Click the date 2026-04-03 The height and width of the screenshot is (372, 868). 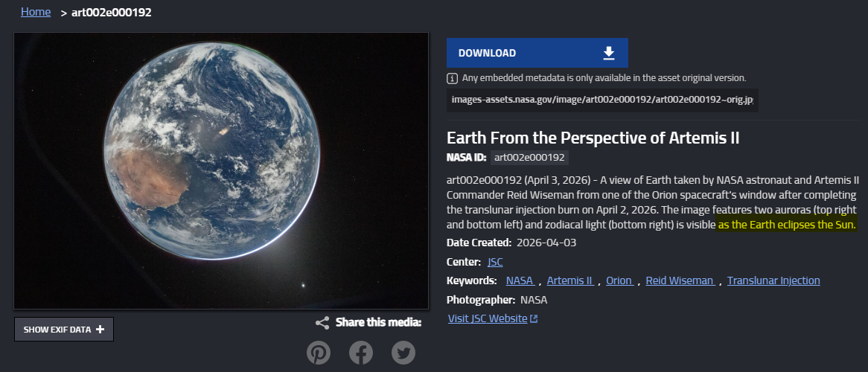click(x=546, y=243)
